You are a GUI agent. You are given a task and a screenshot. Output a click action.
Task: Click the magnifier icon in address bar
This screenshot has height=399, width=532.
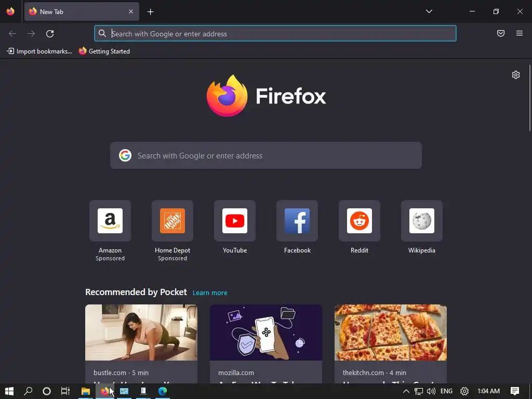pyautogui.click(x=102, y=33)
